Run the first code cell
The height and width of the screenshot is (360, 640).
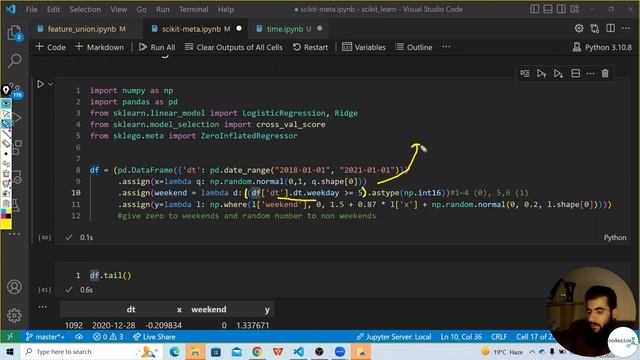tap(40, 84)
